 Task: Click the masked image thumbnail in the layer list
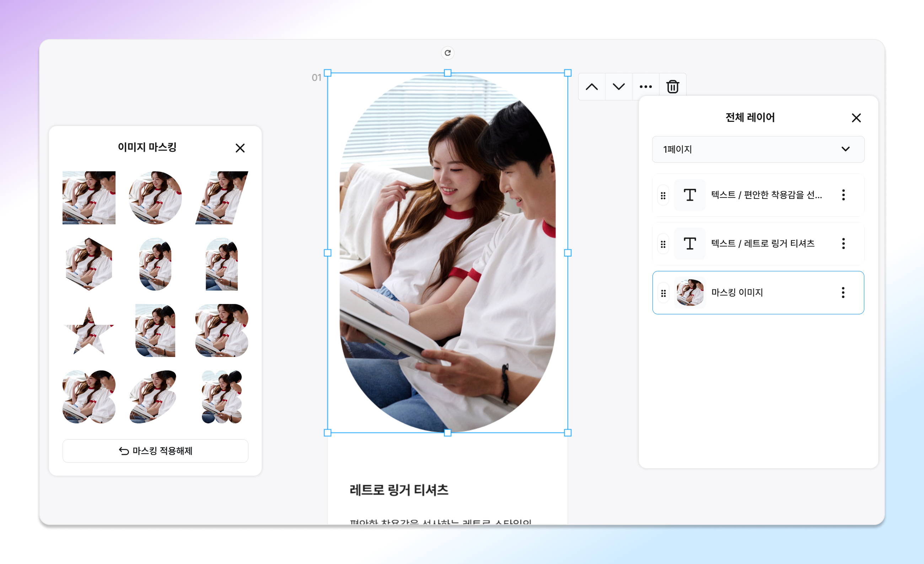click(690, 293)
